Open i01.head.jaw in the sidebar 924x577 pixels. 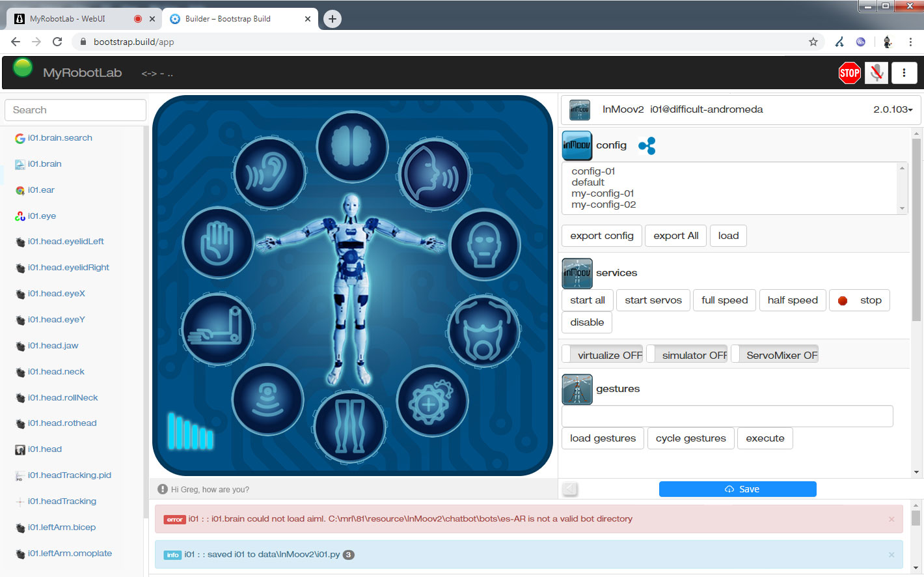(53, 346)
